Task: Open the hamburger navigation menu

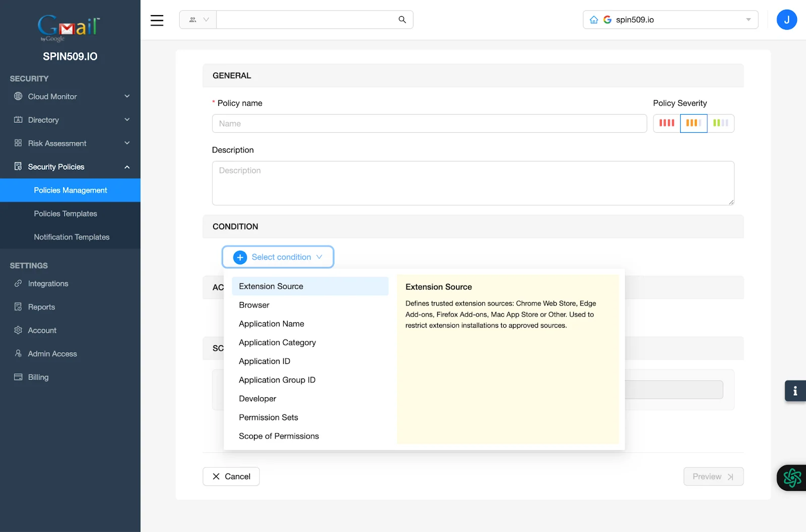Action: [x=157, y=20]
